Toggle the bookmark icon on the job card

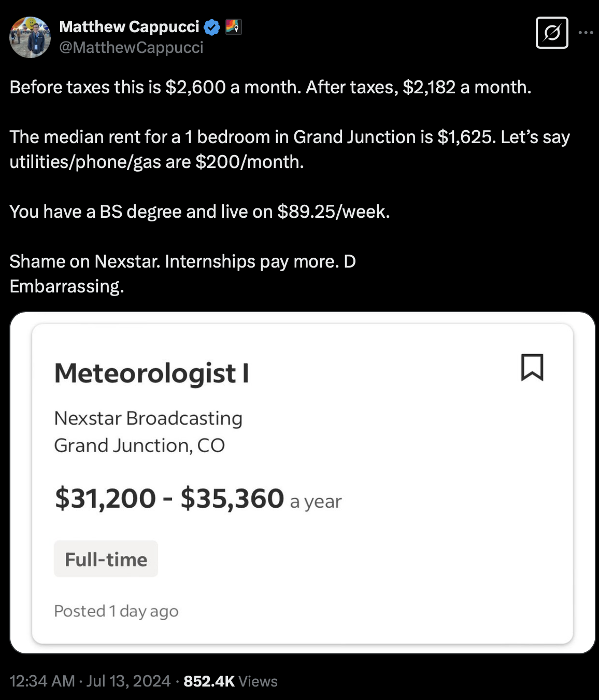[532, 367]
